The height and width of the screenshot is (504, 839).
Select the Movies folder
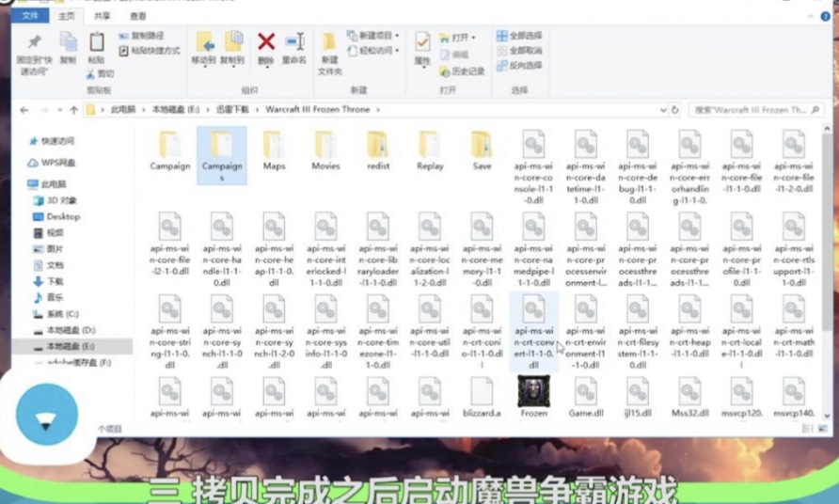tap(325, 150)
